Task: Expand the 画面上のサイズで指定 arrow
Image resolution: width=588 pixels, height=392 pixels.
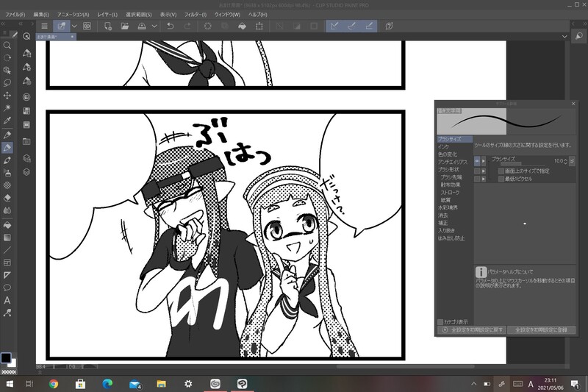Action: [x=484, y=171]
